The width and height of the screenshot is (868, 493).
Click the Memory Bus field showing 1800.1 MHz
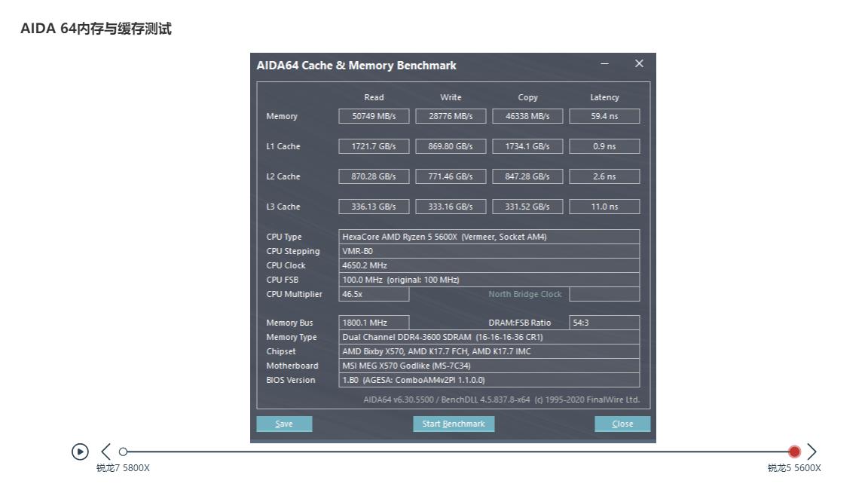click(374, 323)
